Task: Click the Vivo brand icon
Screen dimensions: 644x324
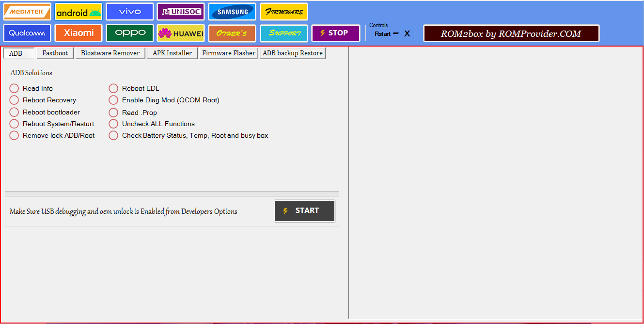Action: pos(129,11)
